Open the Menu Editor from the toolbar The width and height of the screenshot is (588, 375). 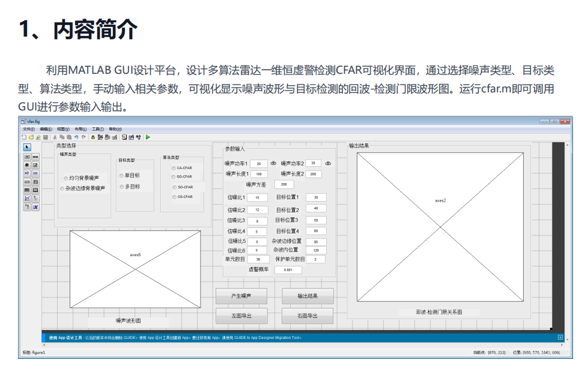[100, 137]
